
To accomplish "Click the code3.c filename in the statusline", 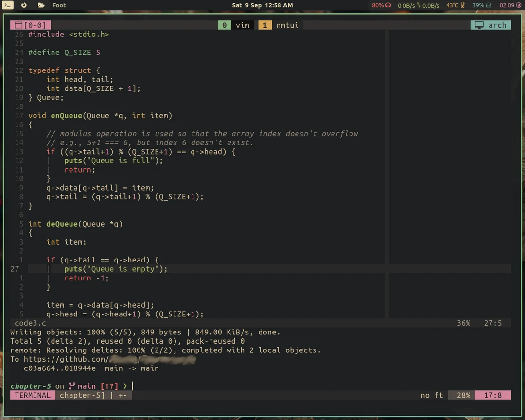I will (x=30, y=323).
